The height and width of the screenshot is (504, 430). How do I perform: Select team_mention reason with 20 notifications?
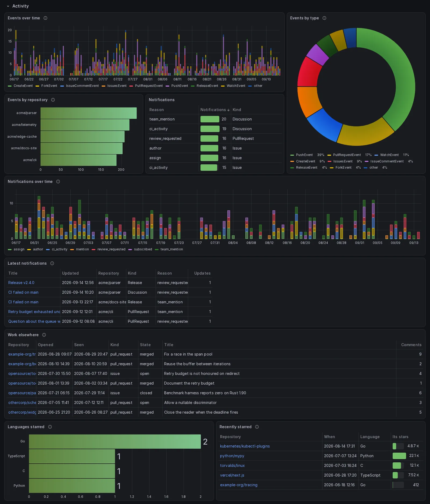[x=162, y=119]
